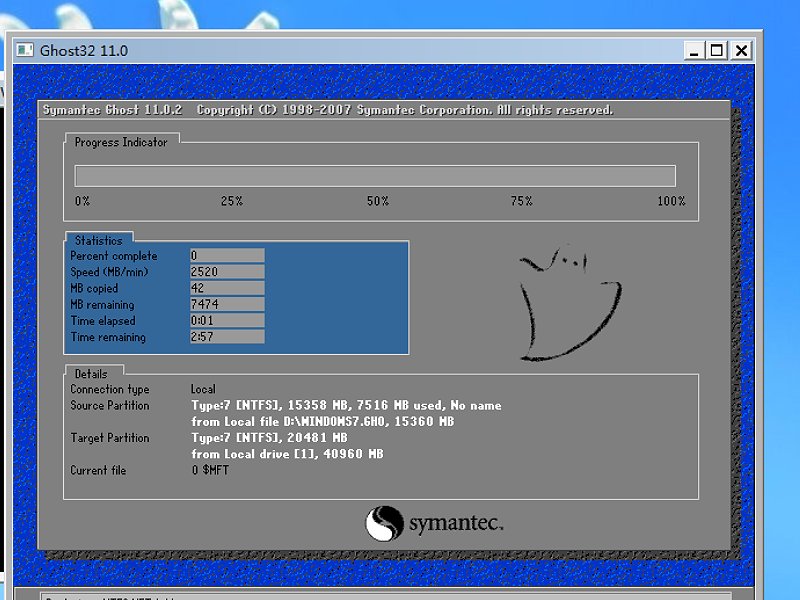
Task: Select the Percent complete value field
Action: (225, 255)
